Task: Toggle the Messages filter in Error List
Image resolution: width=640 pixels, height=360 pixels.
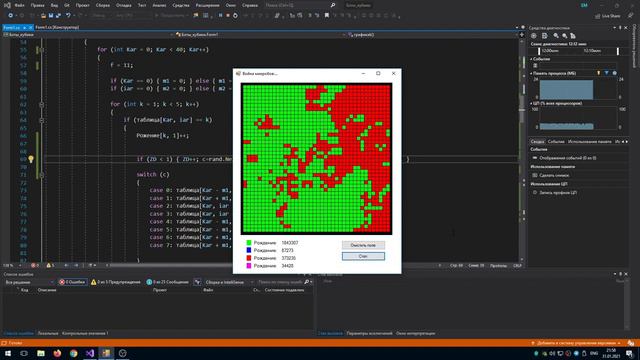Action: point(167,282)
